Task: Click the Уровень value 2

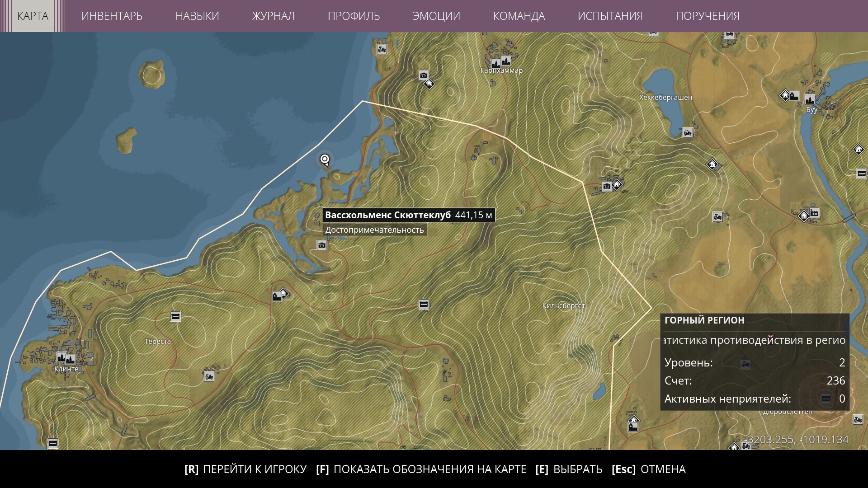Action: (x=842, y=363)
